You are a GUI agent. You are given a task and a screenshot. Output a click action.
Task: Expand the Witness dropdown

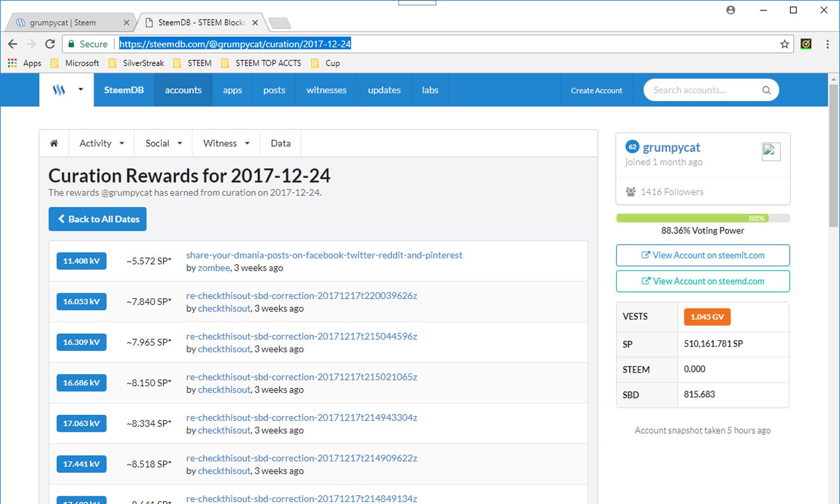(x=226, y=143)
